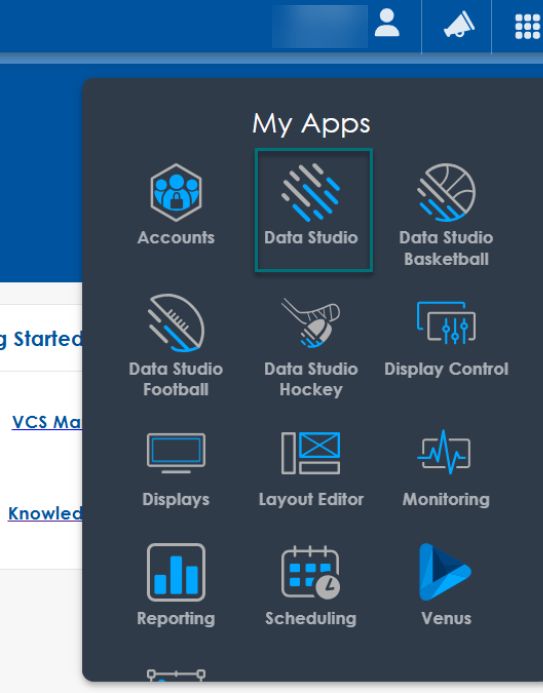
Task: Open announcements via the megaphone icon
Action: click(x=458, y=25)
